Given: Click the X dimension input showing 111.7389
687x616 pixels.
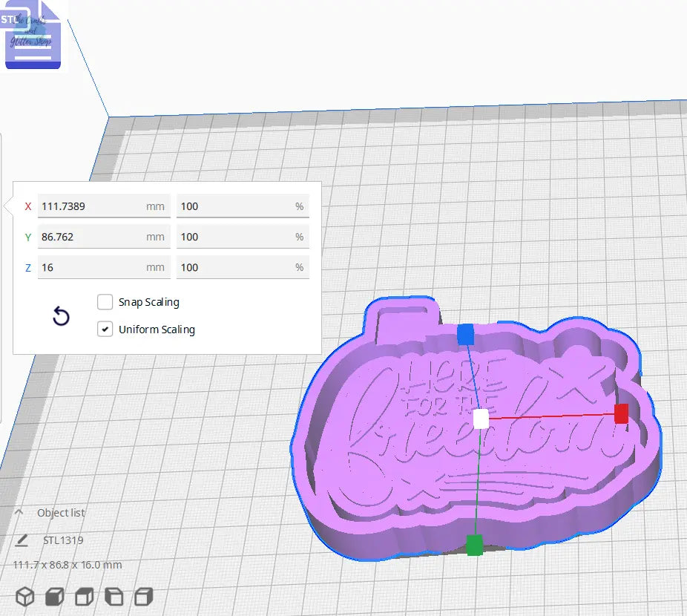Looking at the screenshot, I should tap(104, 206).
